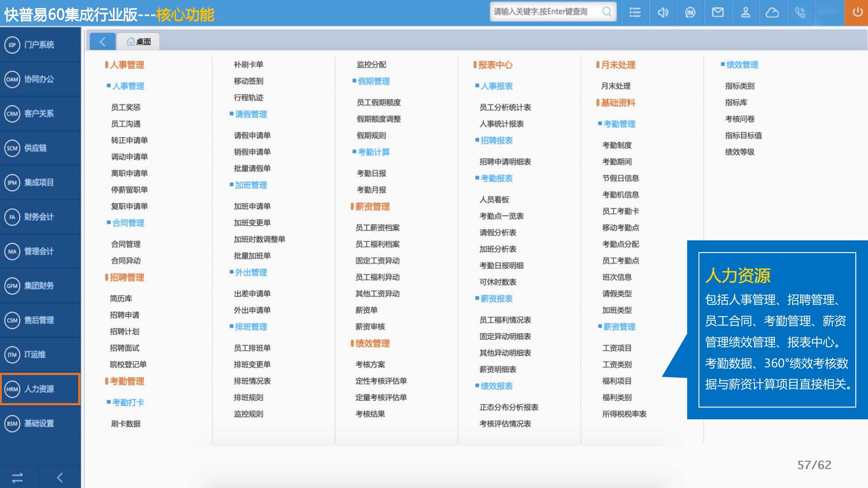Viewport: 868px width, 488px height.
Task: Click the search magnifier icon
Action: (607, 12)
